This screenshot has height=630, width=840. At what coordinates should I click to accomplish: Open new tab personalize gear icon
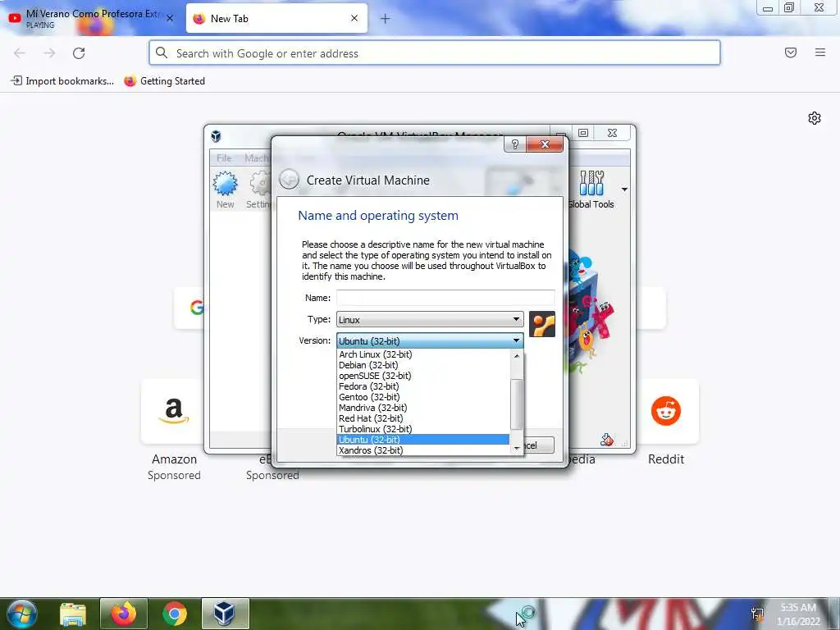click(x=815, y=118)
